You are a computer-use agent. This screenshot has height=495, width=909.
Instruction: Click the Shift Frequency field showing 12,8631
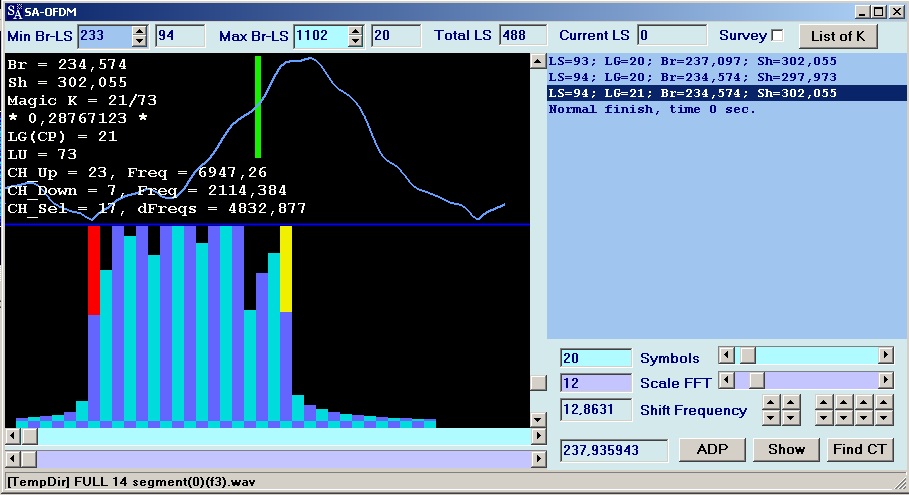(596, 410)
